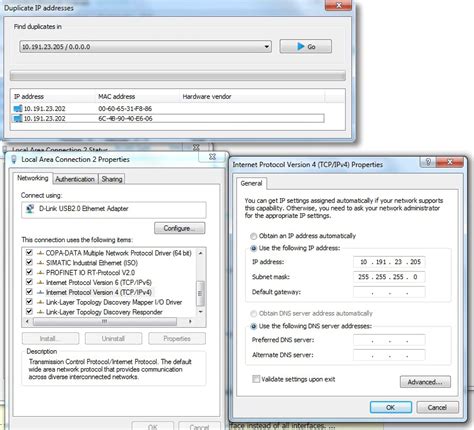Sort by MAC address column header
This screenshot has height=430, width=474.
click(x=138, y=97)
